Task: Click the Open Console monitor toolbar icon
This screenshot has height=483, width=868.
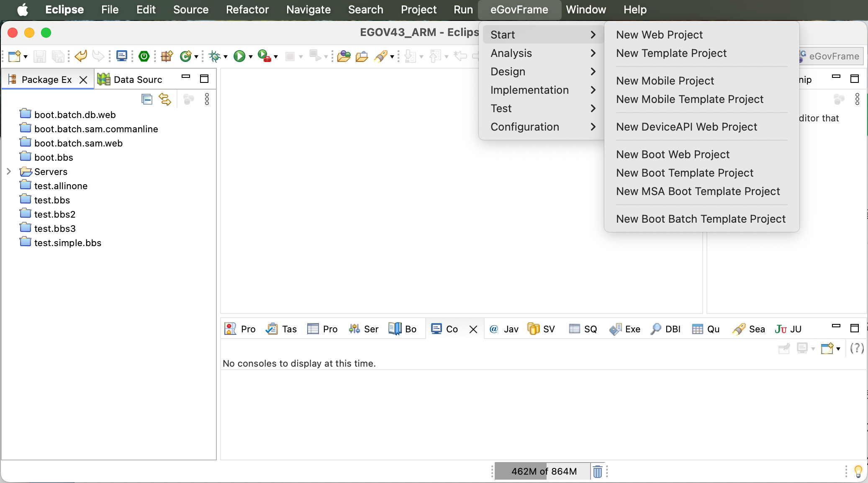Action: (122, 56)
